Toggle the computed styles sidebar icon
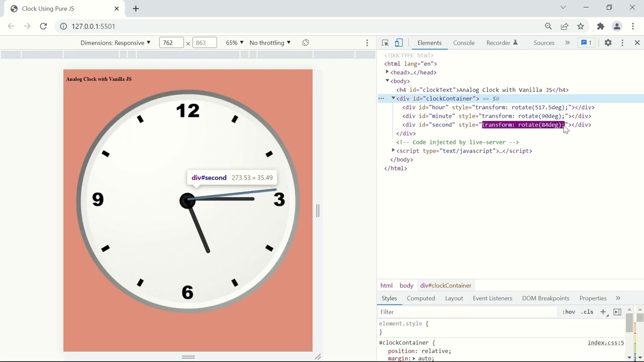Image resolution: width=644 pixels, height=362 pixels. tap(617, 312)
